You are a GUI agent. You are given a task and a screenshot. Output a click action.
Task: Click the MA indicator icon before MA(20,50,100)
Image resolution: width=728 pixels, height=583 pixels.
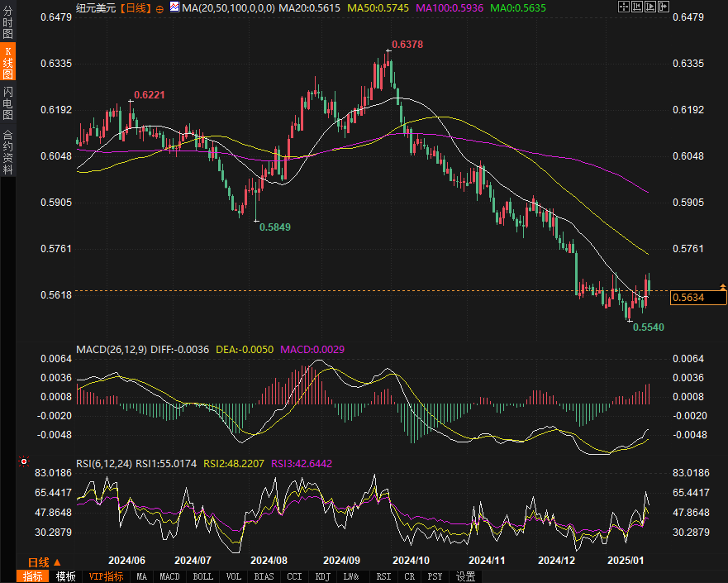[x=174, y=7]
